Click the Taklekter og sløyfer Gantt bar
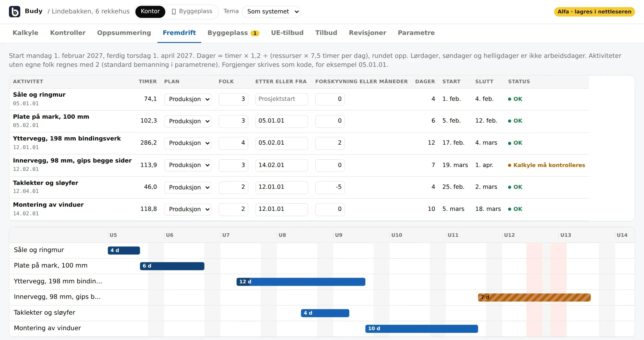Viewport: 644px width, 340px height. [x=325, y=313]
